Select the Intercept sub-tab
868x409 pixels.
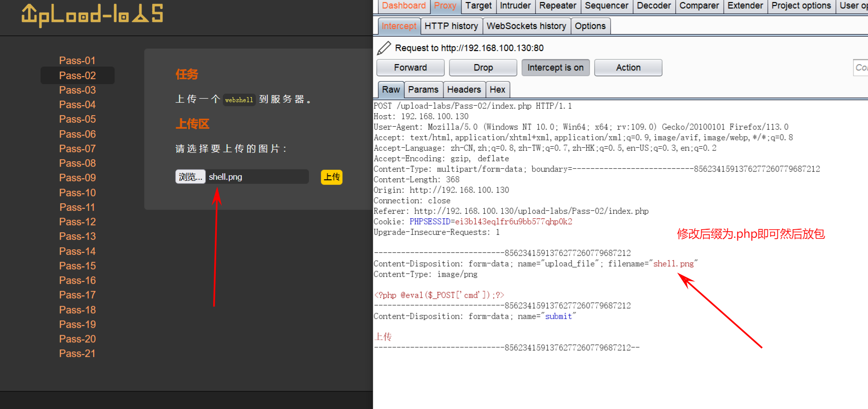pyautogui.click(x=399, y=26)
